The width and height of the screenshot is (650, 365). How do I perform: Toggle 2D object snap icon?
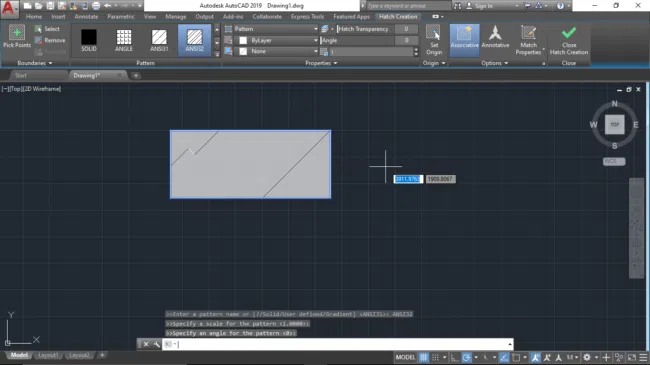coord(516,357)
